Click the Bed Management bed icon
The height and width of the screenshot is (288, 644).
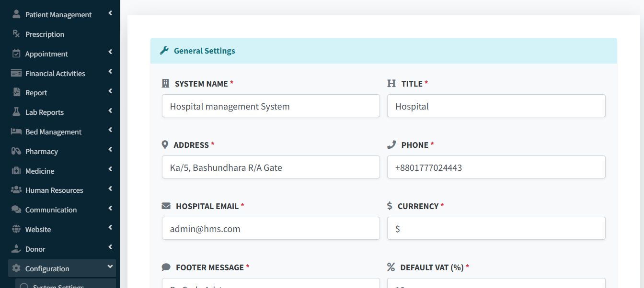16,132
